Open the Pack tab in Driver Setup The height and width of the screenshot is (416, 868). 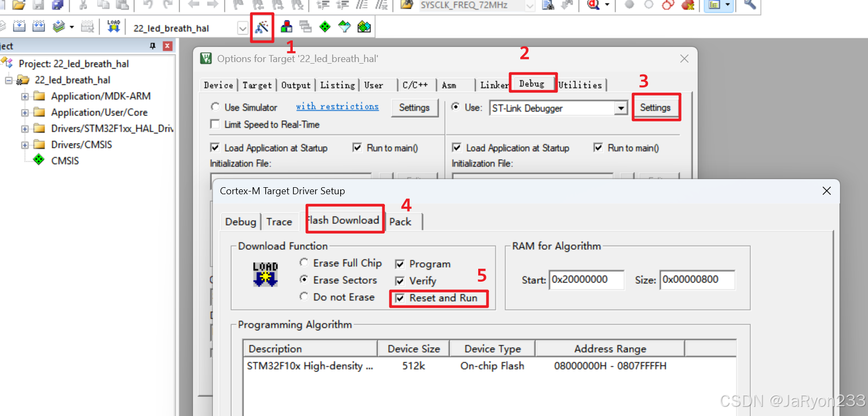[400, 222]
